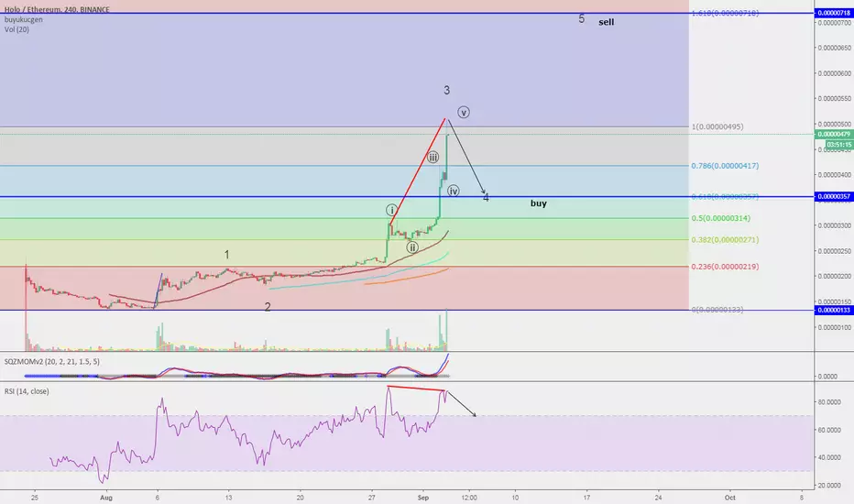Select the circled iv sub-wave label
This screenshot has height=504, width=854.
tap(454, 191)
